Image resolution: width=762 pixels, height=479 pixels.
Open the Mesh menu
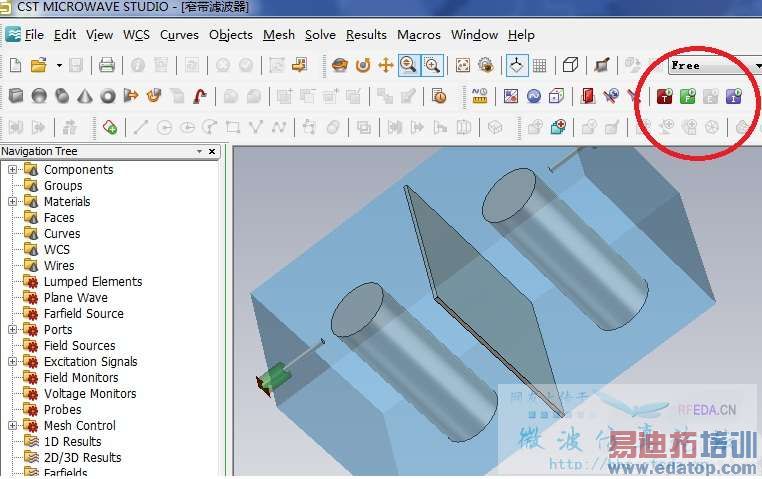pos(279,35)
